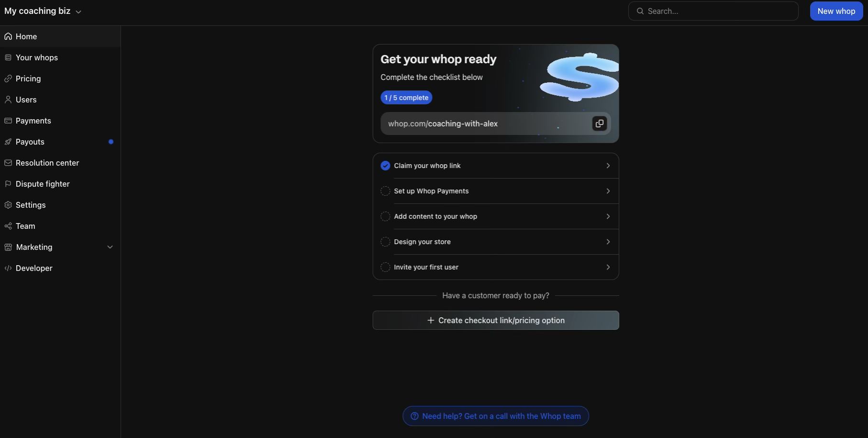The width and height of the screenshot is (868, 438).
Task: Click the Home house icon in sidebar
Action: coord(8,36)
